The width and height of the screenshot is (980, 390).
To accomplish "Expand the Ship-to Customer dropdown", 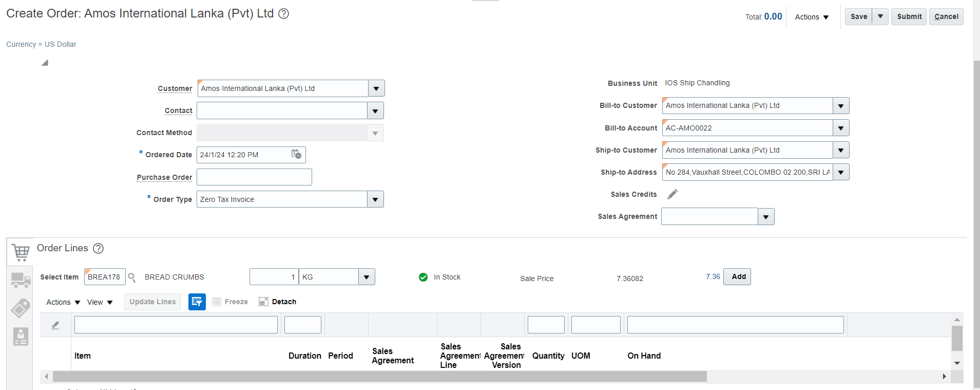I will [x=841, y=150].
